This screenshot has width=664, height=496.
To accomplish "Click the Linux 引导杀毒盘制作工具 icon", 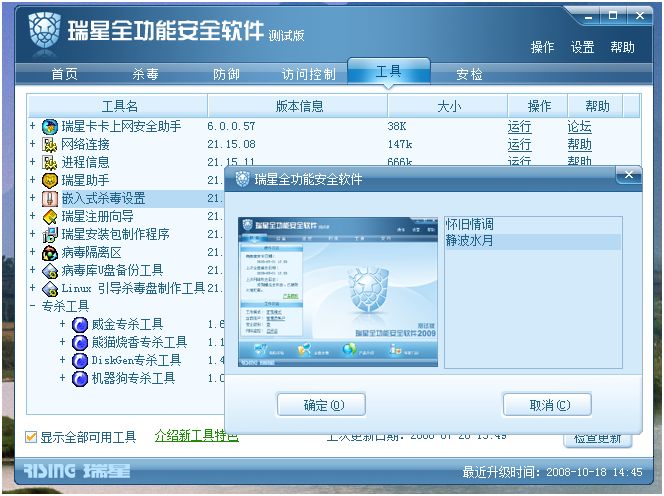I will point(50,289).
